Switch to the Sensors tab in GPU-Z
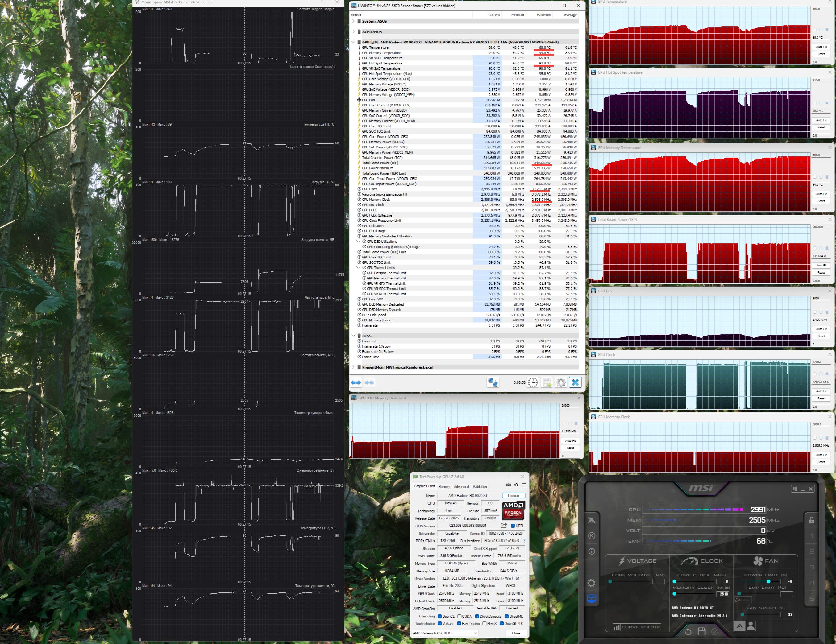836x644 pixels. coord(444,487)
